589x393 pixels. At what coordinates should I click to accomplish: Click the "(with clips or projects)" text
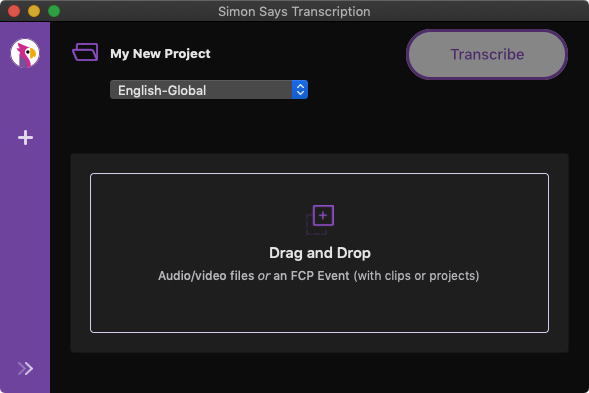pyautogui.click(x=416, y=276)
